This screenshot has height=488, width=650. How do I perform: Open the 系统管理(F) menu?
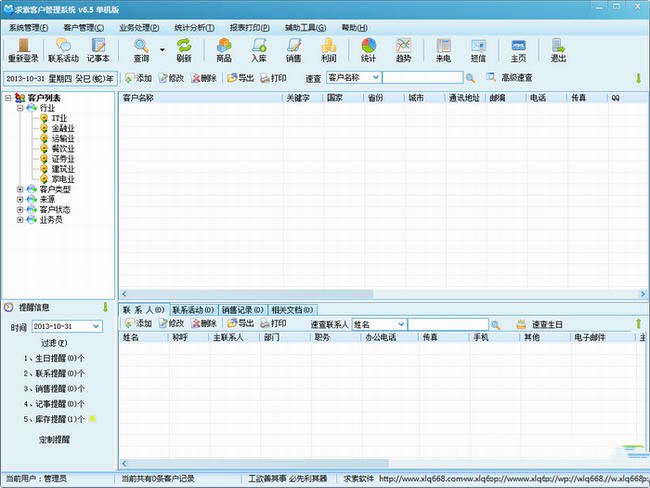coord(28,28)
